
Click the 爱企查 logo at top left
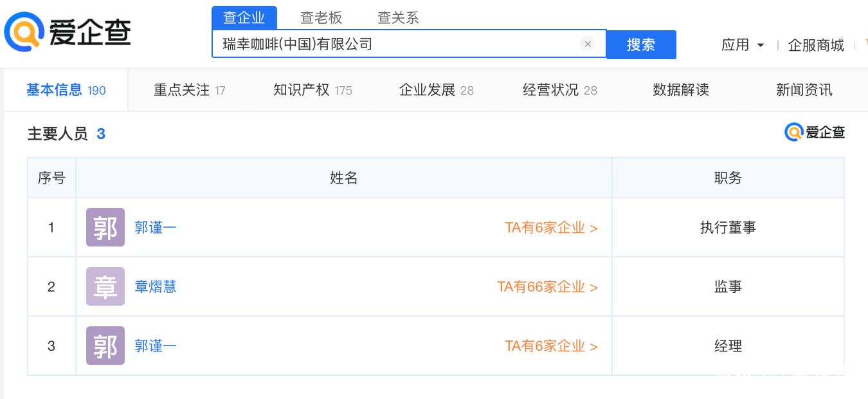[68, 32]
